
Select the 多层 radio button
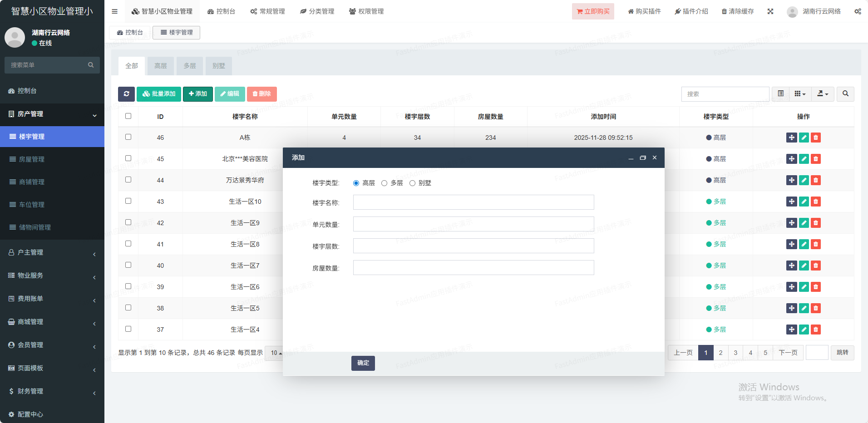(x=385, y=183)
